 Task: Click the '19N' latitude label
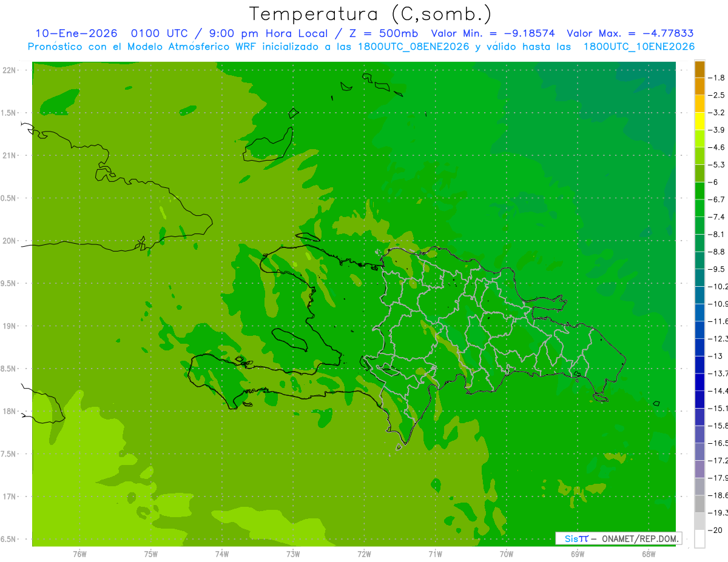10,326
